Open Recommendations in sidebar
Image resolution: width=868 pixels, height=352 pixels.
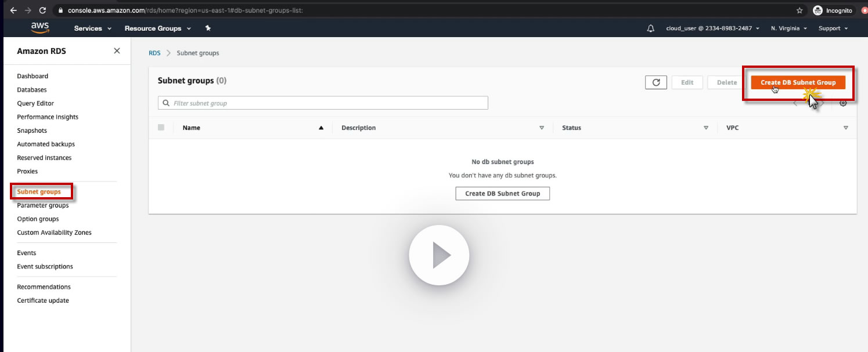pyautogui.click(x=44, y=287)
